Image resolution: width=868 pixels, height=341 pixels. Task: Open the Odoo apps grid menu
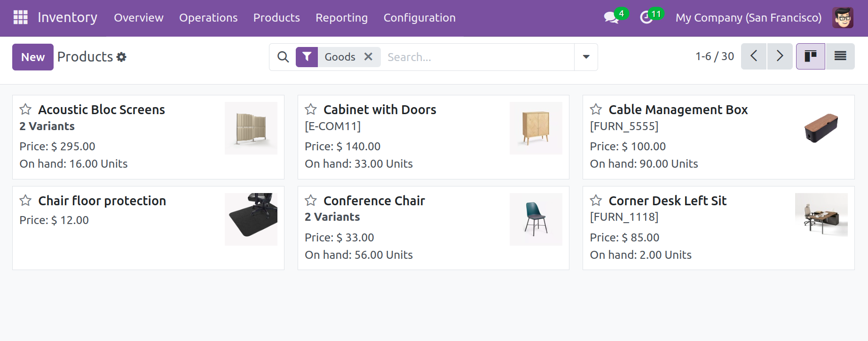pyautogui.click(x=20, y=17)
